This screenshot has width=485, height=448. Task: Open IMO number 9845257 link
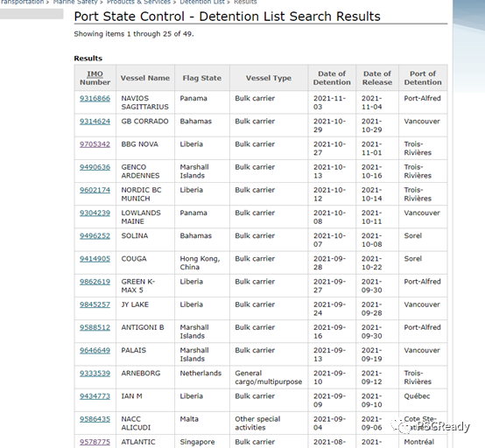coord(95,304)
